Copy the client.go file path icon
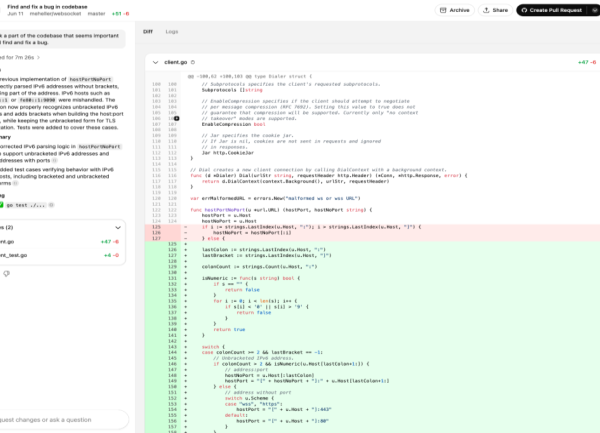Viewport: 600px width, 433px height. click(x=193, y=62)
